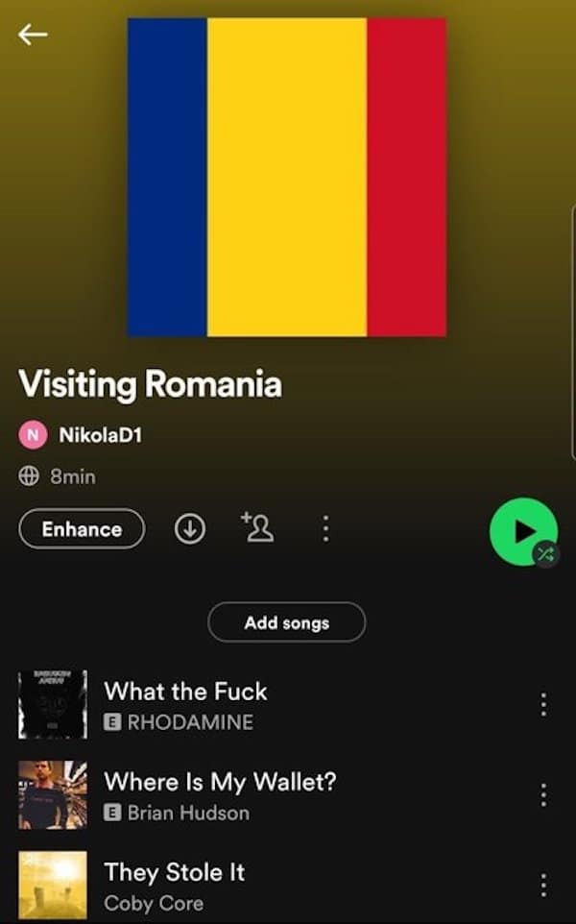Go back using the left arrow

tap(33, 35)
